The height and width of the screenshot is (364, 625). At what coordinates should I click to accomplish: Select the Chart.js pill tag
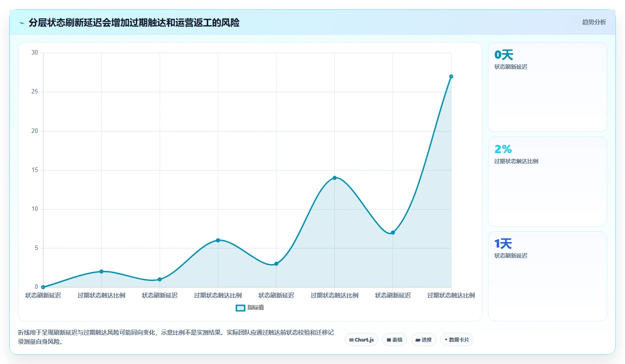pos(361,340)
